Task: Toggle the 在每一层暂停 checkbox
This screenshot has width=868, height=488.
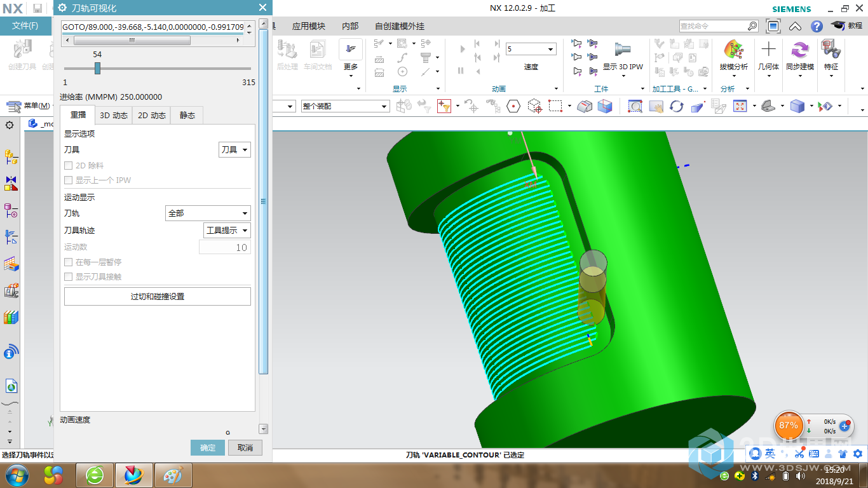Action: tap(68, 262)
